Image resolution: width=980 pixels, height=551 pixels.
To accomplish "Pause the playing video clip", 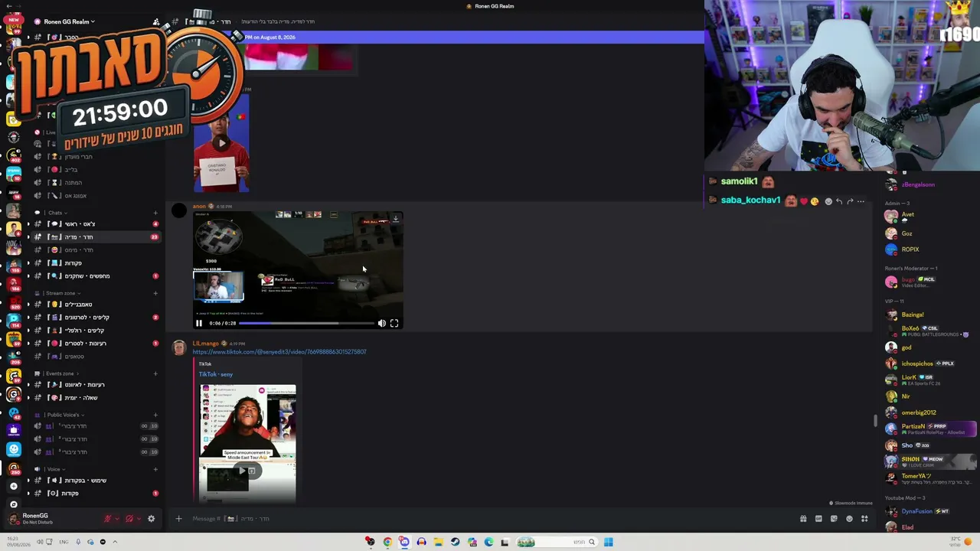I will click(199, 324).
